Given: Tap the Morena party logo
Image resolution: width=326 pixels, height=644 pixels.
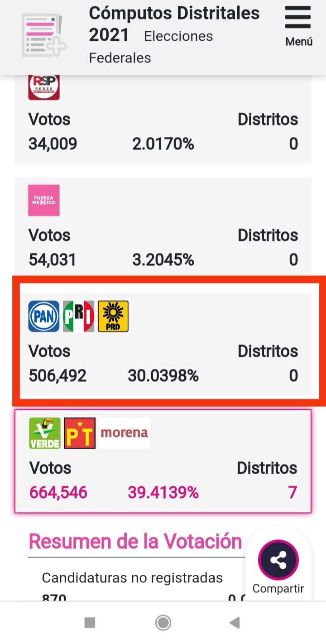Looking at the screenshot, I should click(x=124, y=433).
